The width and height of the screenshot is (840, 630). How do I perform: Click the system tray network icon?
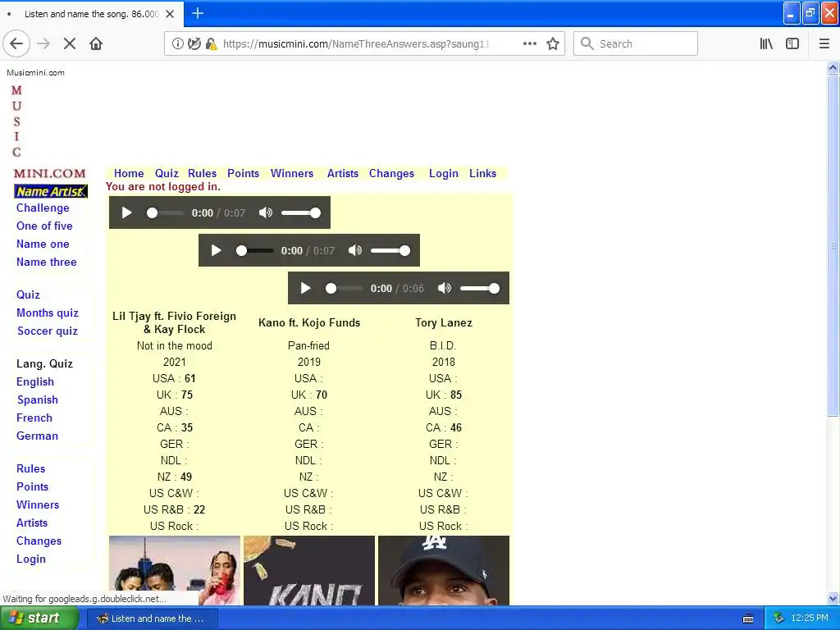779,619
